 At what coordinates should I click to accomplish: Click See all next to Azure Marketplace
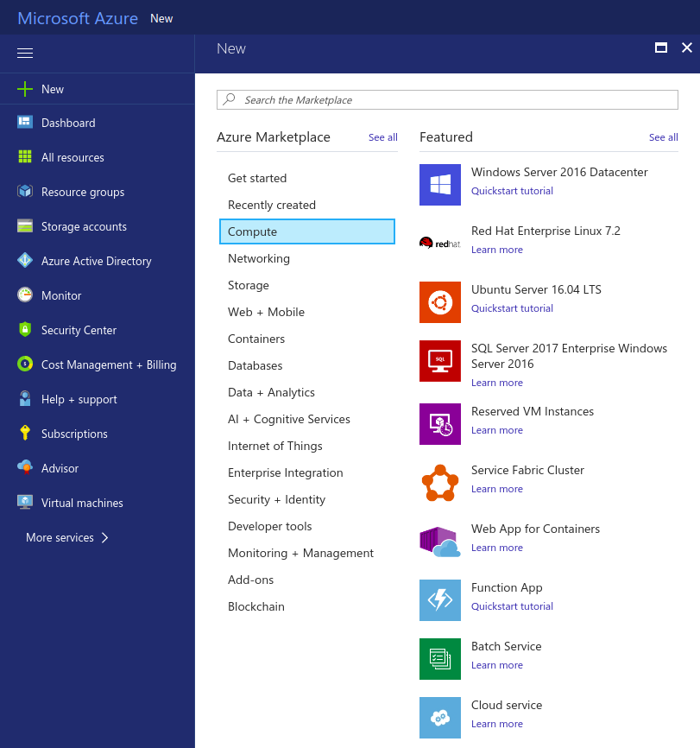tap(382, 137)
